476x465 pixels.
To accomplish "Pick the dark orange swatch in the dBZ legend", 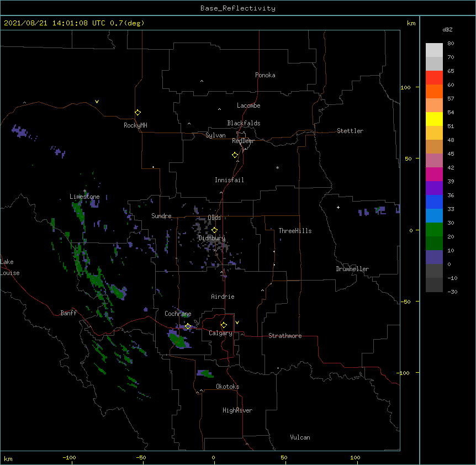I will (x=434, y=91).
